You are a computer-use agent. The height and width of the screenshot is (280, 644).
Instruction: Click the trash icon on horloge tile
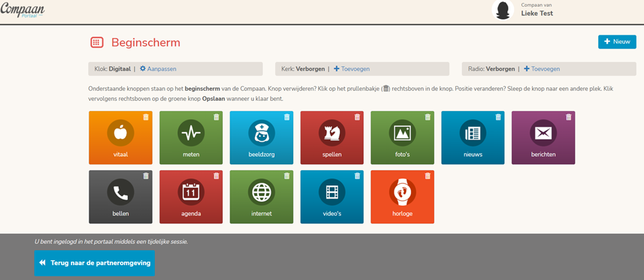click(x=427, y=176)
